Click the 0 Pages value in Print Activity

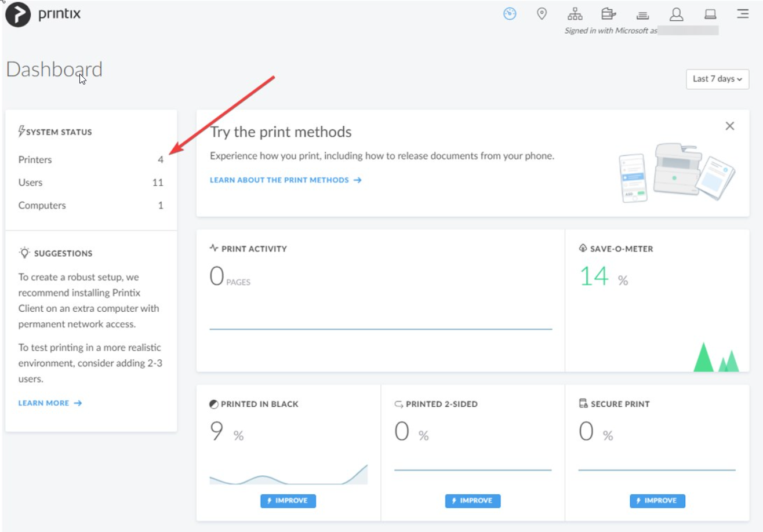click(x=230, y=277)
